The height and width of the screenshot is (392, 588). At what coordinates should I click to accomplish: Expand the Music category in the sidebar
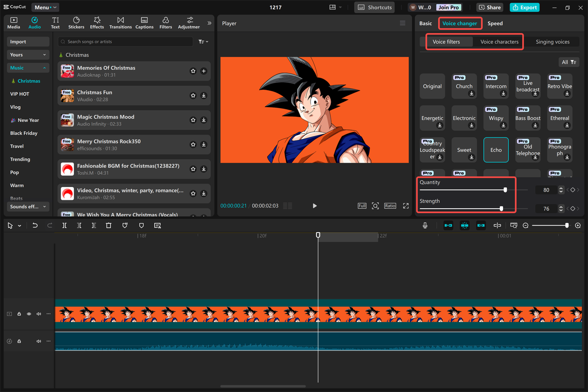(x=28, y=68)
